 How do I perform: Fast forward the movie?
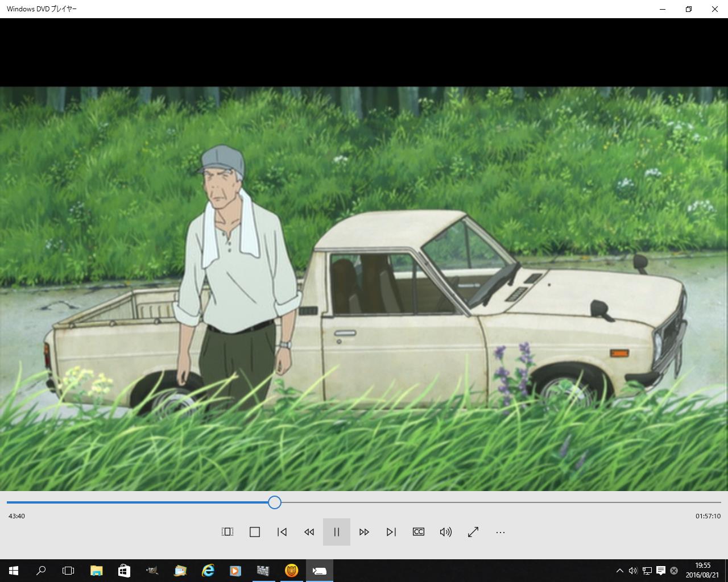pos(364,532)
